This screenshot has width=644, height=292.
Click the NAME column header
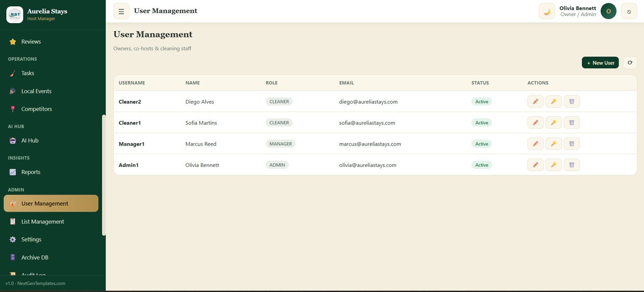coord(192,83)
